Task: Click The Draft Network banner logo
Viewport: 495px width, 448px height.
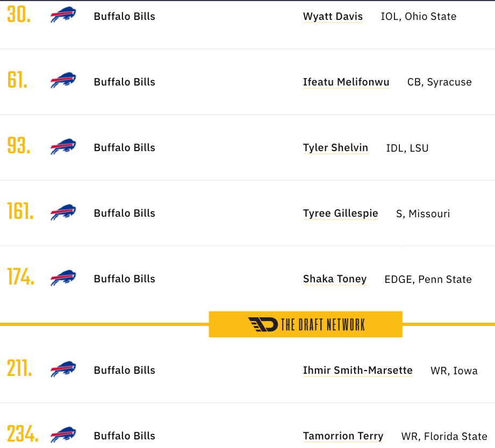Action: click(x=306, y=324)
